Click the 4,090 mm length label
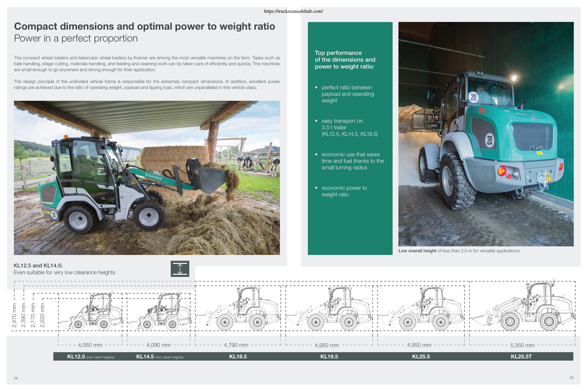The width and height of the screenshot is (588, 391). tap(158, 345)
